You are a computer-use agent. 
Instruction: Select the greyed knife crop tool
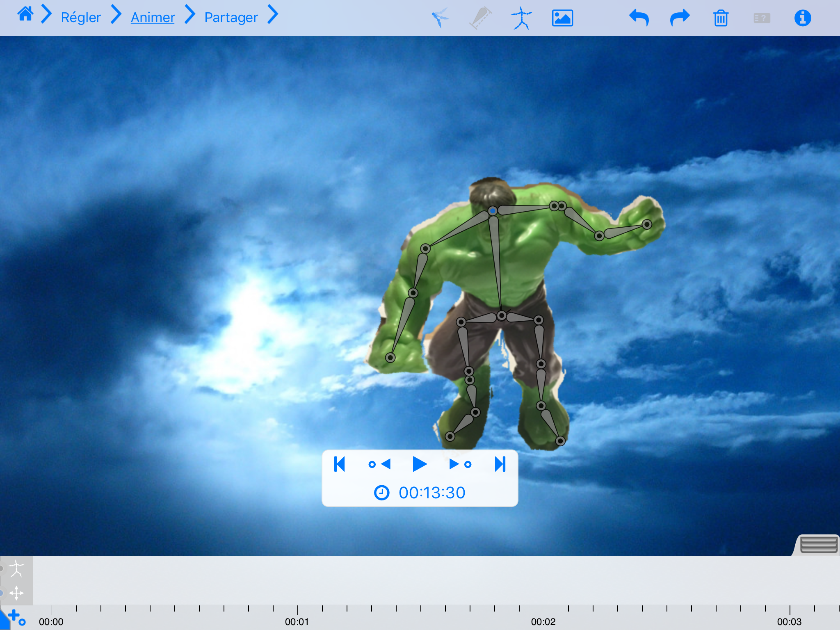click(481, 18)
